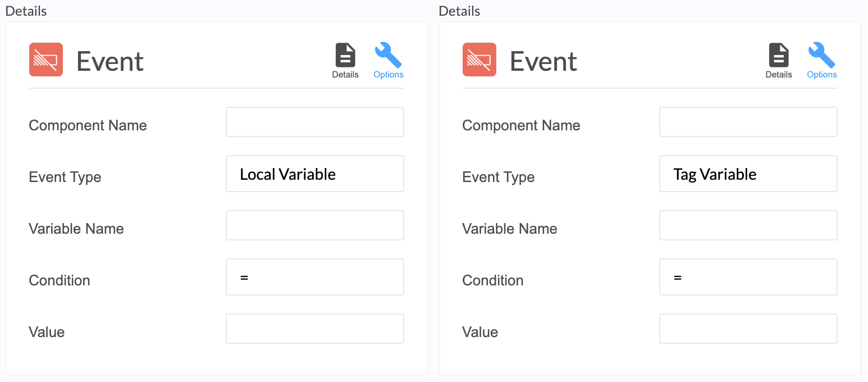
Task: Focus the Variable Name field in the right panel
Action: (748, 225)
